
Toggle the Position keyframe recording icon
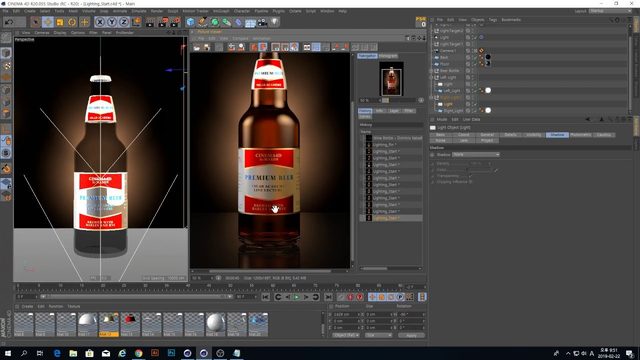(x=372, y=297)
